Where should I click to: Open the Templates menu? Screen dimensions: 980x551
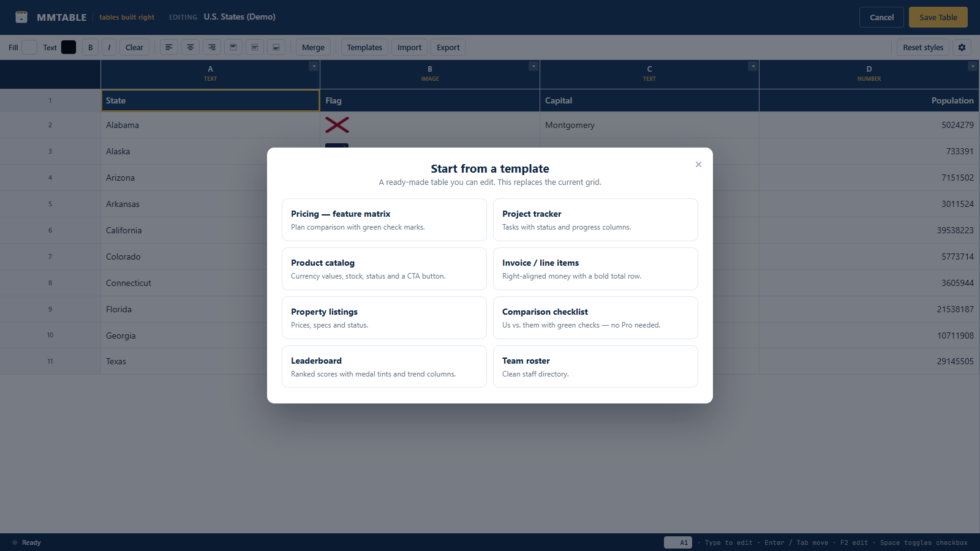[364, 47]
